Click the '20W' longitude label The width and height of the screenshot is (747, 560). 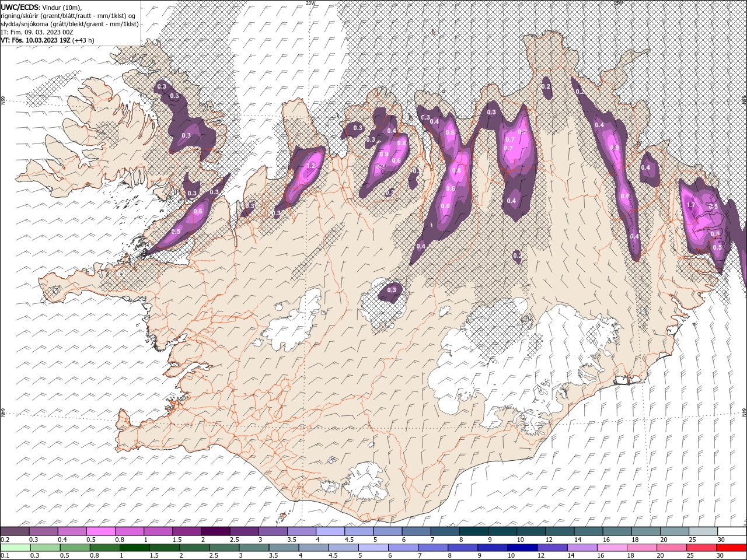310,3
